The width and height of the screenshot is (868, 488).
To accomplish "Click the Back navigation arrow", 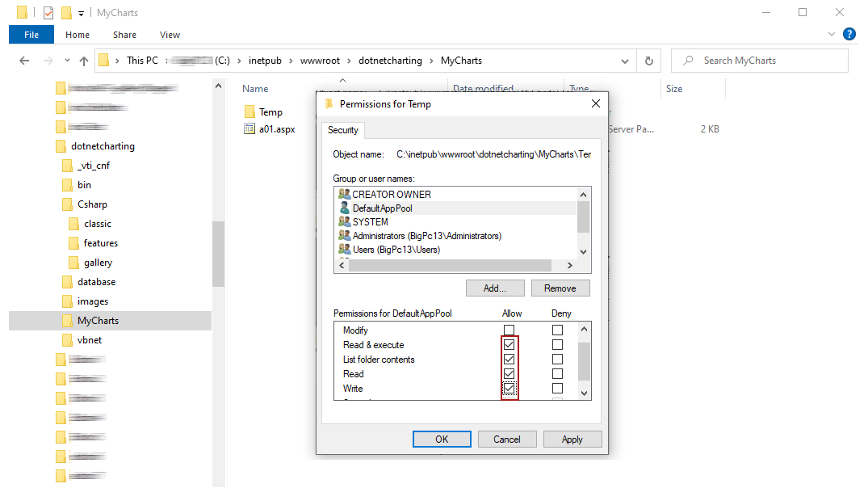I will (x=24, y=61).
